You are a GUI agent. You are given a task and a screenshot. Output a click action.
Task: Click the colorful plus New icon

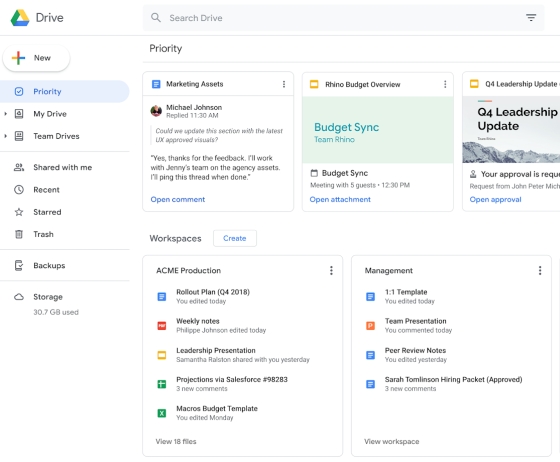pyautogui.click(x=19, y=58)
